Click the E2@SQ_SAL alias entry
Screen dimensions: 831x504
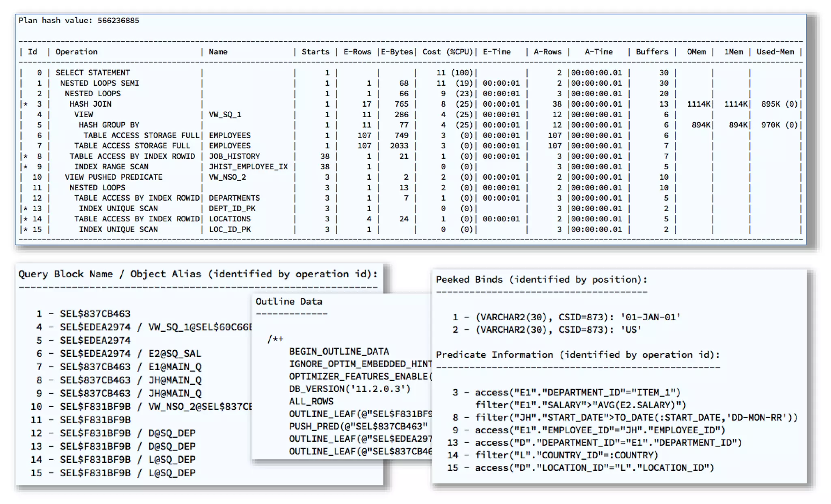tap(174, 354)
